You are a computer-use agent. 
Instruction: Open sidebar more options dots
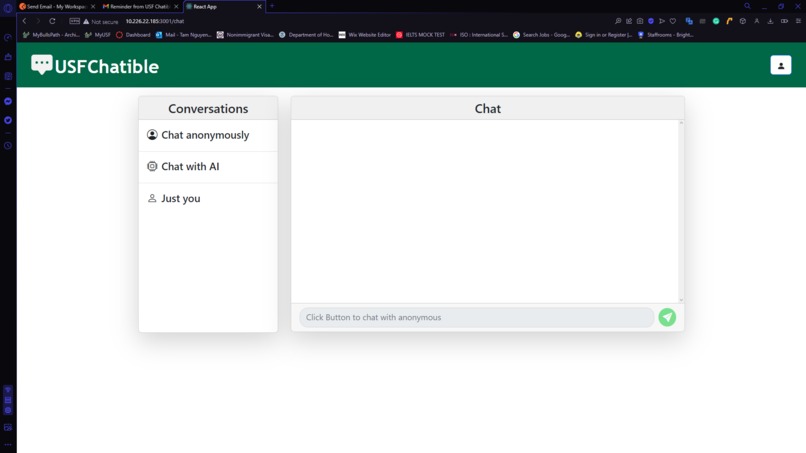point(8,444)
